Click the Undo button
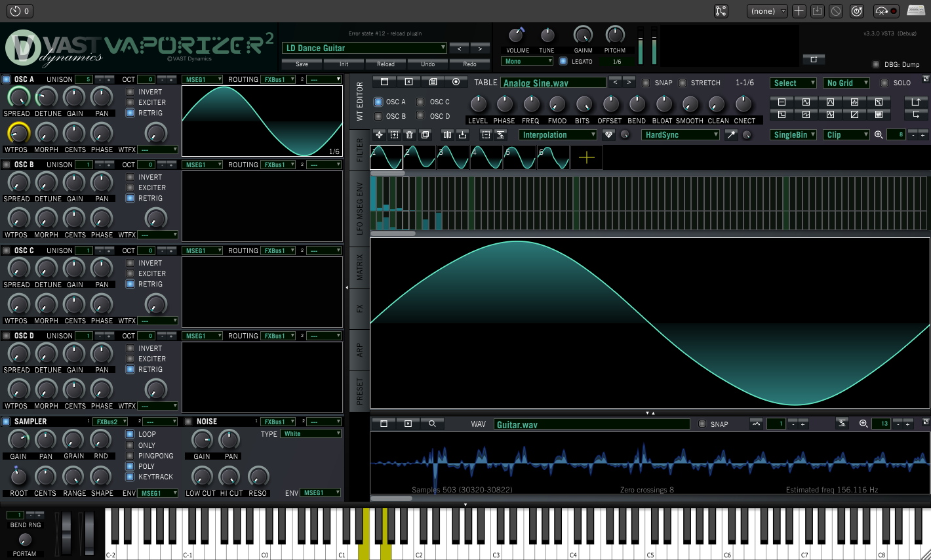 (427, 64)
